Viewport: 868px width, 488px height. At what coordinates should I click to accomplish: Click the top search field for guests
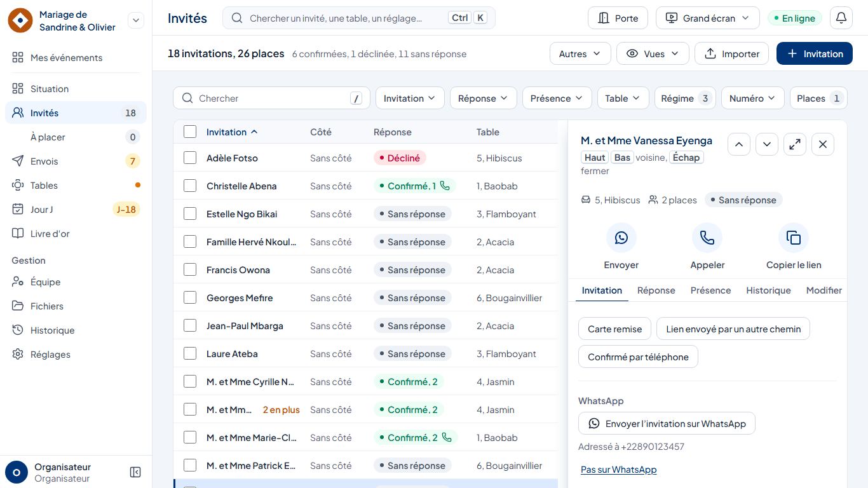tap(359, 18)
